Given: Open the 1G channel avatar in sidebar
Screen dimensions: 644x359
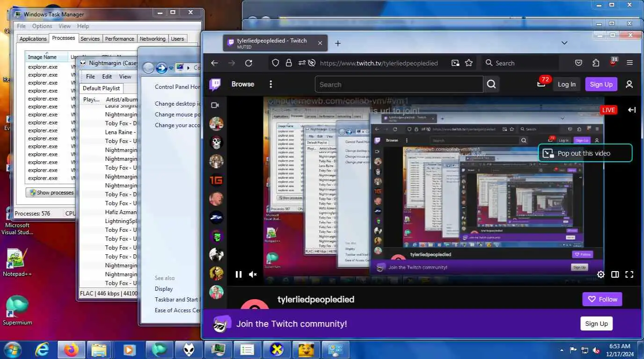Looking at the screenshot, I should [x=216, y=180].
